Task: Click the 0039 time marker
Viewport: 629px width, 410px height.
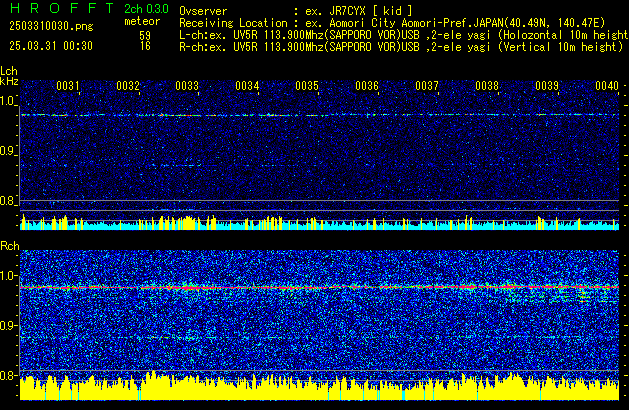Action: (547, 86)
